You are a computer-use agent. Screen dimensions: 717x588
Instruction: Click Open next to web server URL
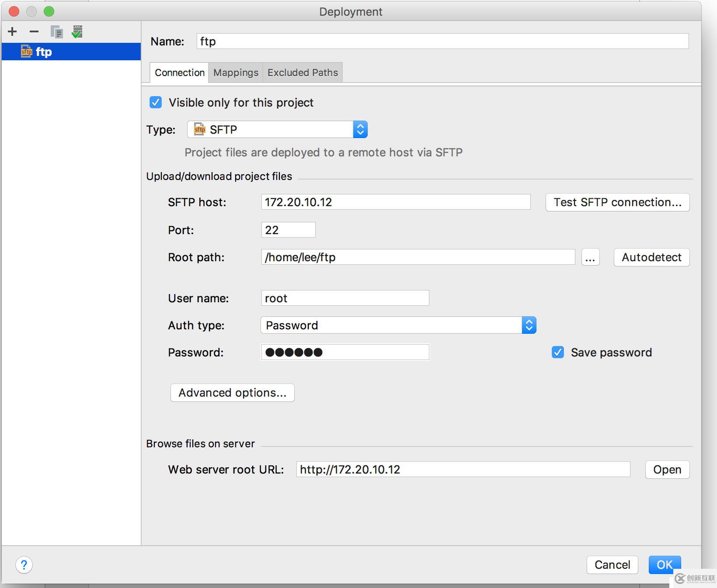coord(667,470)
